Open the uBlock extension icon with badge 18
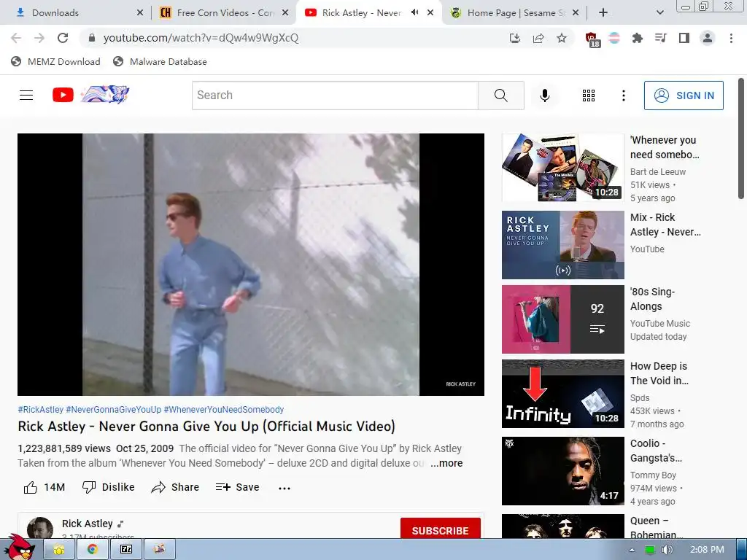 (592, 39)
